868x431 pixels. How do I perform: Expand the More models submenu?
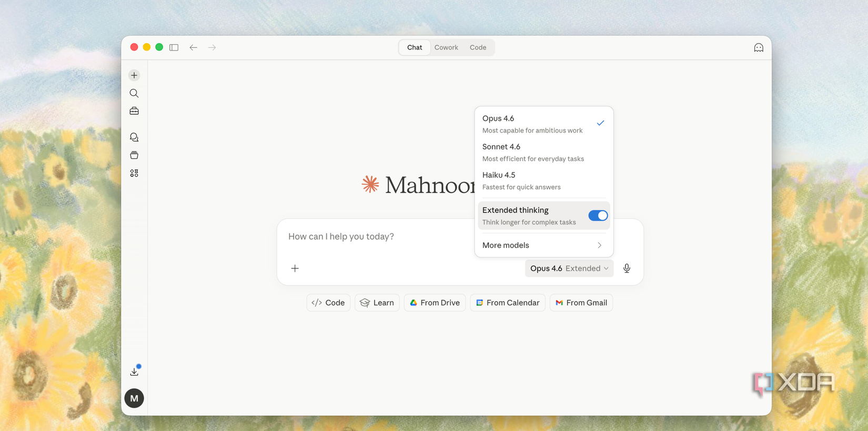(544, 245)
